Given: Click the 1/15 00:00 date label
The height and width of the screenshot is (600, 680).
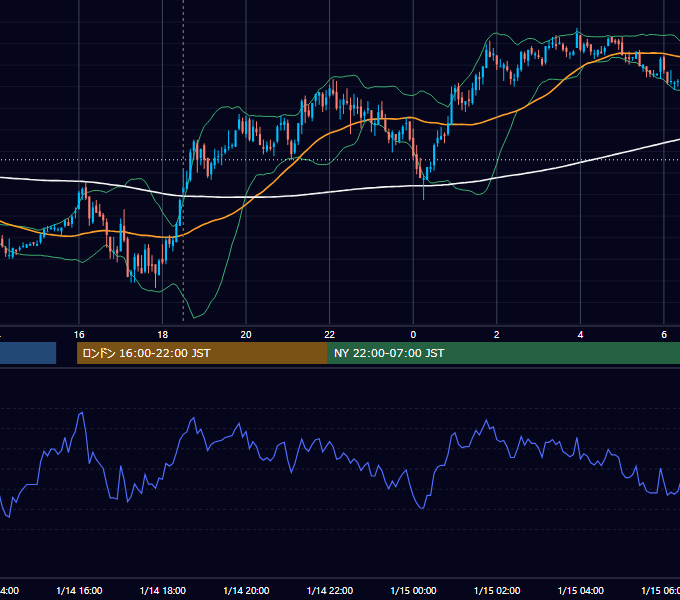Looking at the screenshot, I should tap(413, 591).
